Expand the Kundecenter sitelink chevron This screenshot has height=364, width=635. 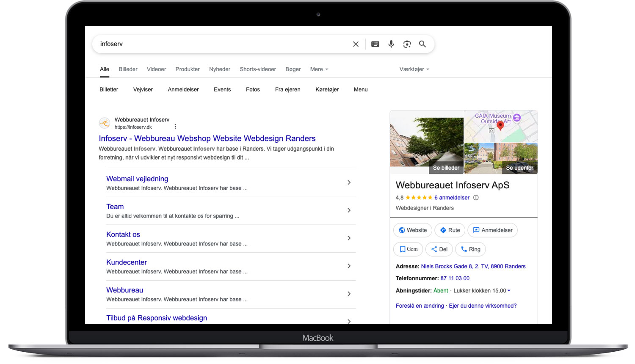[x=349, y=266]
